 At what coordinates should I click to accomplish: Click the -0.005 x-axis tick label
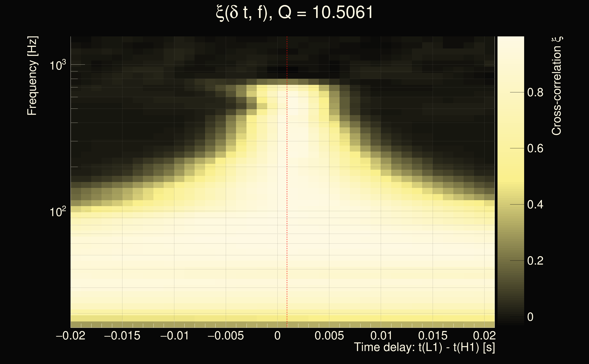[x=226, y=336]
